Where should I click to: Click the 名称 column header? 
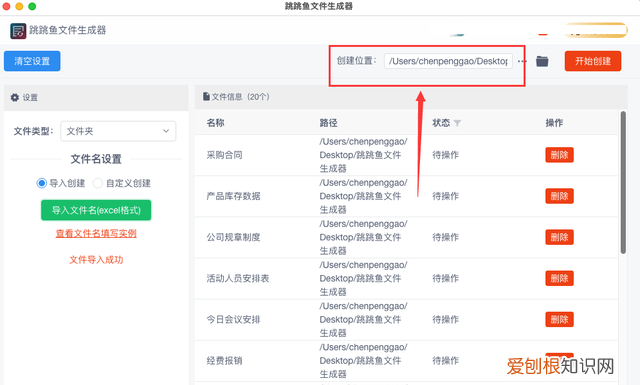tap(216, 123)
